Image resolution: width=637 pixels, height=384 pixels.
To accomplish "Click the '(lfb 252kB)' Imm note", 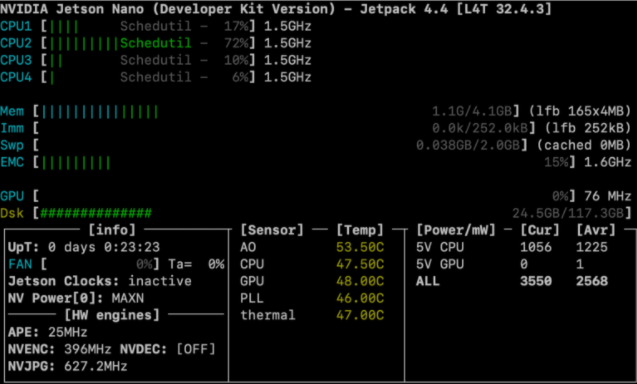I will [x=588, y=128].
